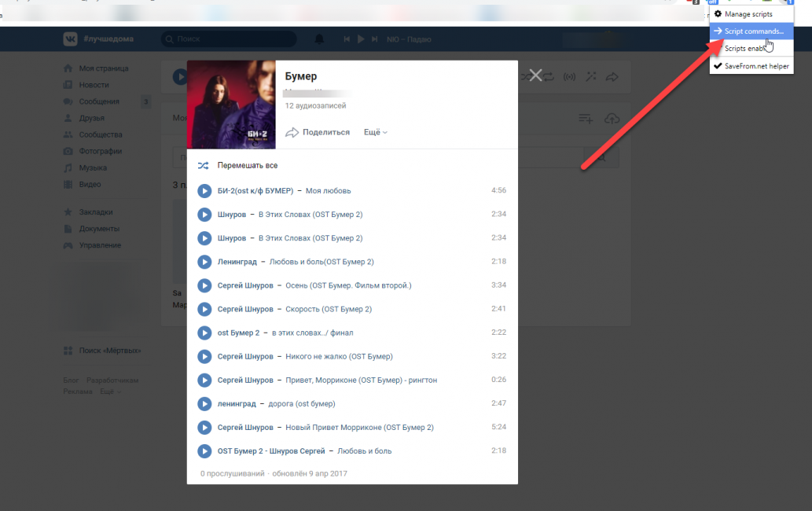Select Manage scripts menu entry
This screenshot has width=812, height=511.
click(x=748, y=14)
